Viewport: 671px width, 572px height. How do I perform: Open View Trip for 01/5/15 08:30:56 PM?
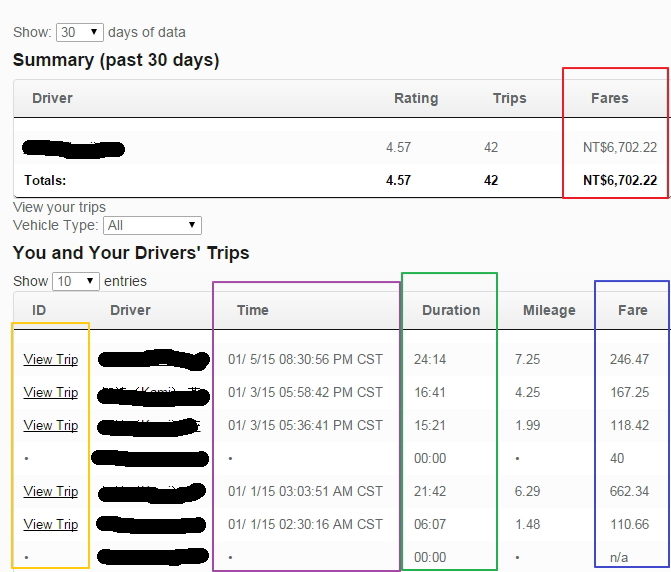click(50, 359)
